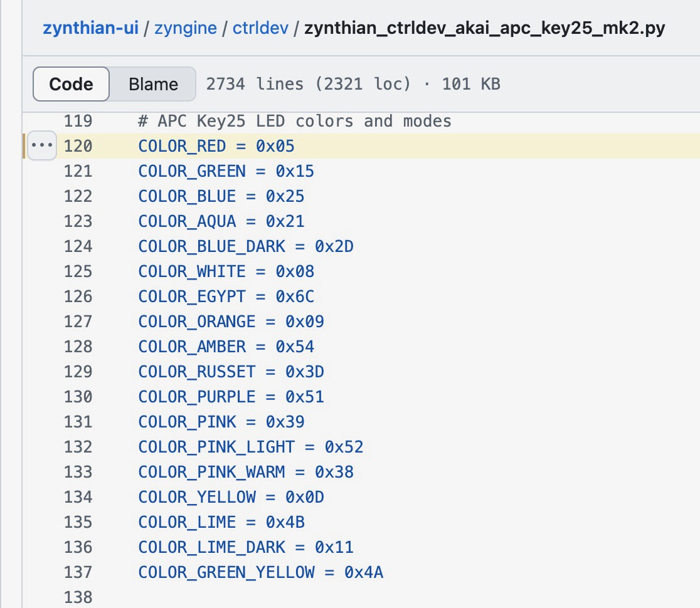
Task: Select line number 133
Action: [x=78, y=471]
